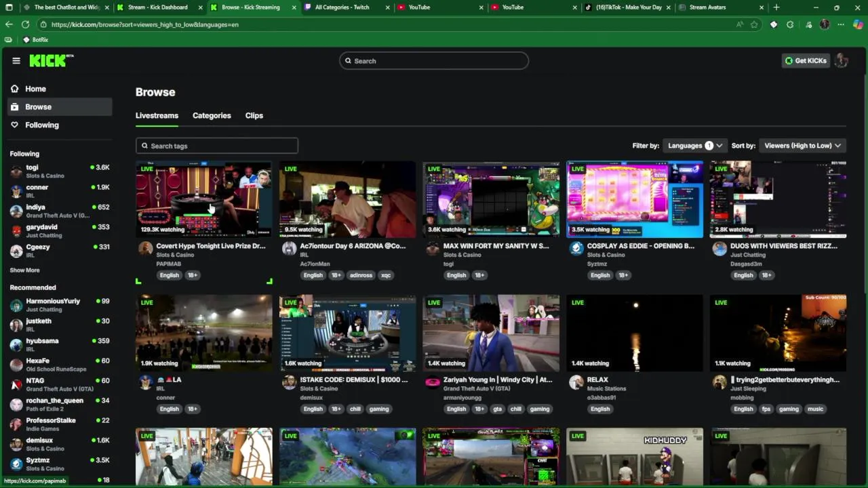Viewport: 868px width, 488px height.
Task: Switch to Stream Avatars browser tab
Action: pos(720,7)
